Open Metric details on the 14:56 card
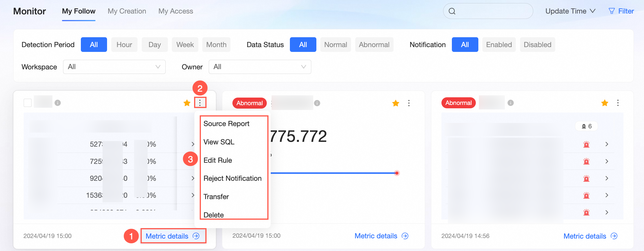This screenshot has width=644, height=251. pyautogui.click(x=590, y=236)
